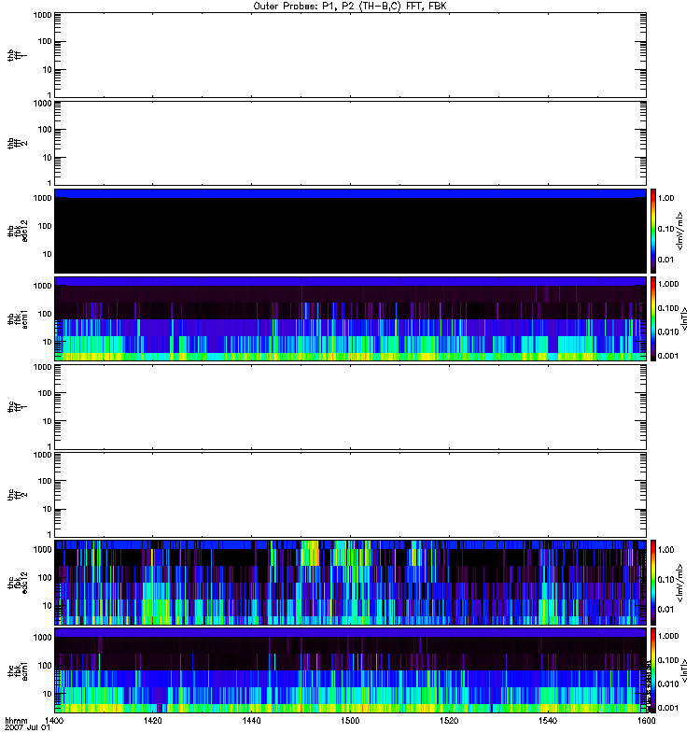Click the thb fbk scm1 spectrogram panel

[350, 318]
